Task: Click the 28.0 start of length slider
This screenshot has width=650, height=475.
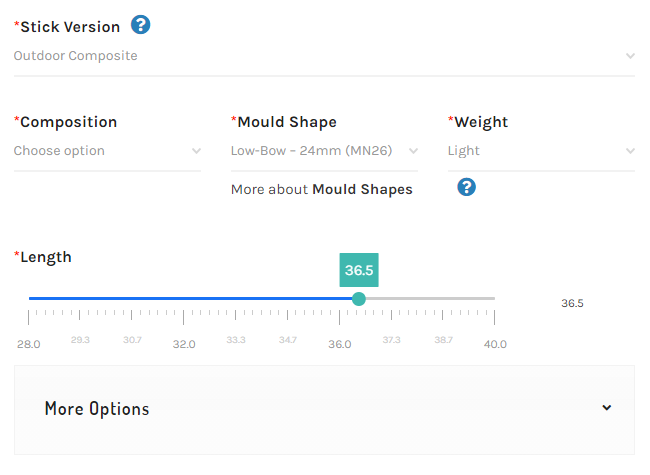Action: pyautogui.click(x=29, y=299)
